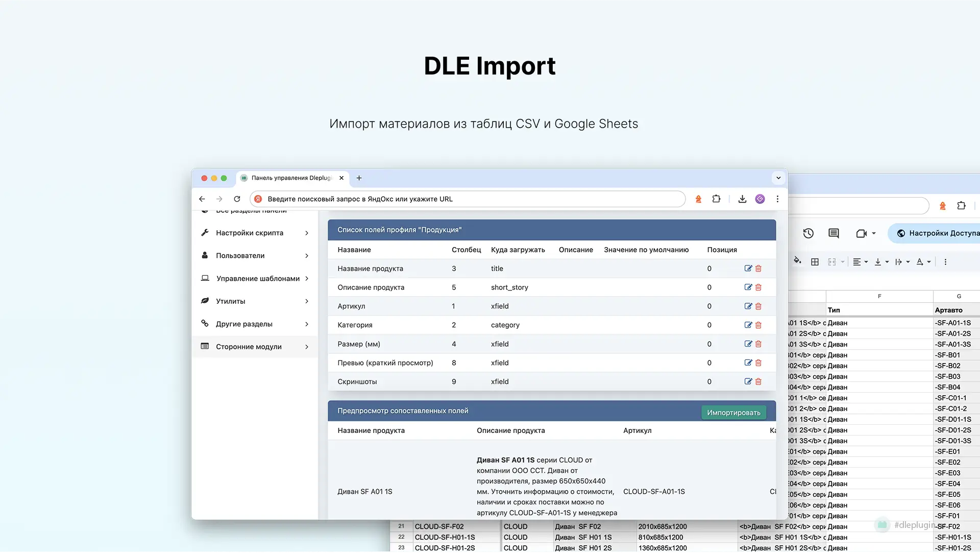Close the Панель управления Dleplugin tab

click(341, 178)
